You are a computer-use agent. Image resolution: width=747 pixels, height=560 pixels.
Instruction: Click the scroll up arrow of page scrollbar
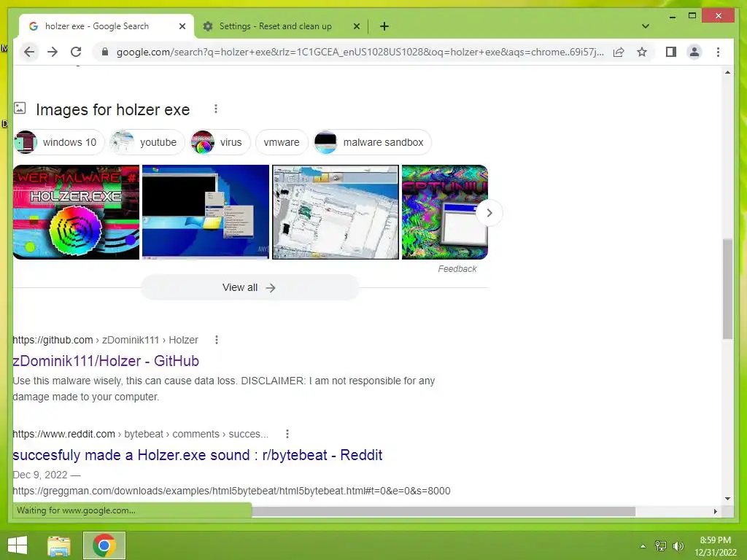pos(727,72)
